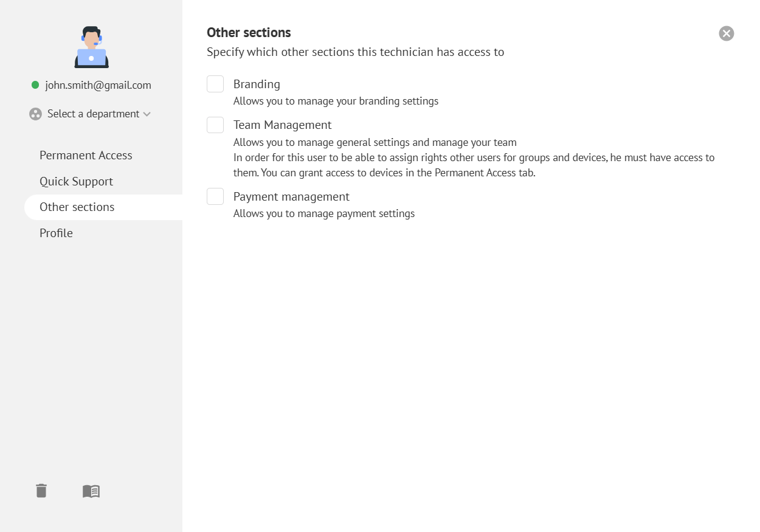This screenshot has height=532, width=760.
Task: Open the Quick Support section
Action: 76,181
